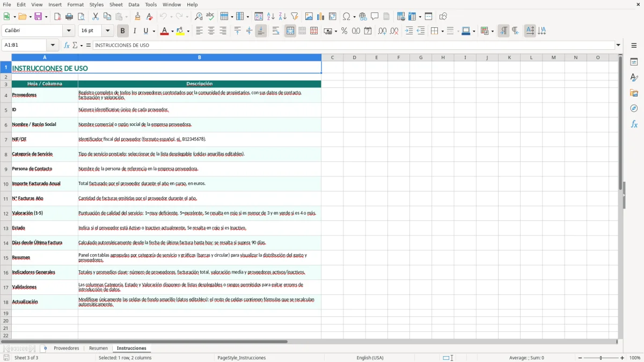This screenshot has height=362, width=644.
Task: Open Background Color dropdown arrow
Action: [188, 31]
